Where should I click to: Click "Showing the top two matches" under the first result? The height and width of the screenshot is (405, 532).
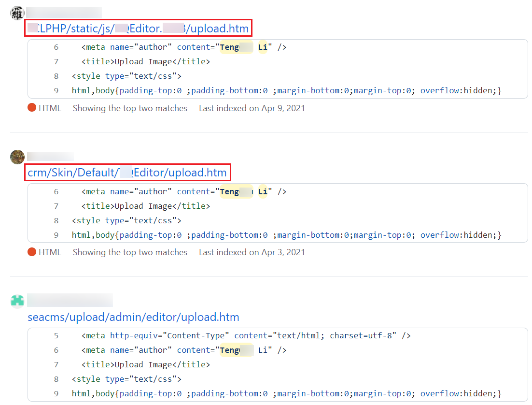point(130,108)
